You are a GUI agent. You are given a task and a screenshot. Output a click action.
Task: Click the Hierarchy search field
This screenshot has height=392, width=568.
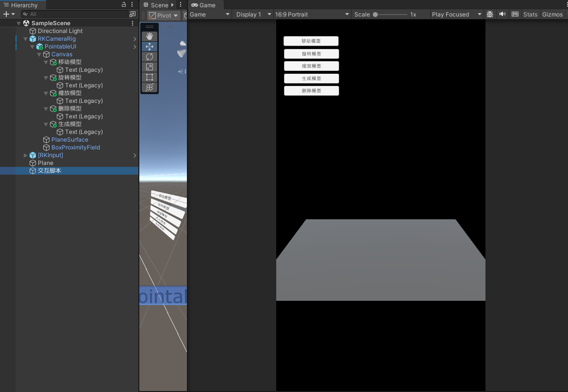[75, 14]
